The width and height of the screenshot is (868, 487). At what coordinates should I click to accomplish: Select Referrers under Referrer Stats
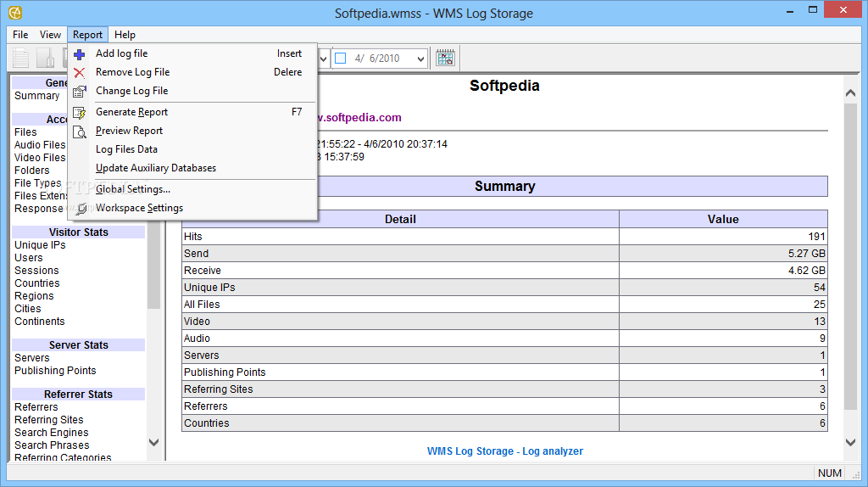(36, 406)
